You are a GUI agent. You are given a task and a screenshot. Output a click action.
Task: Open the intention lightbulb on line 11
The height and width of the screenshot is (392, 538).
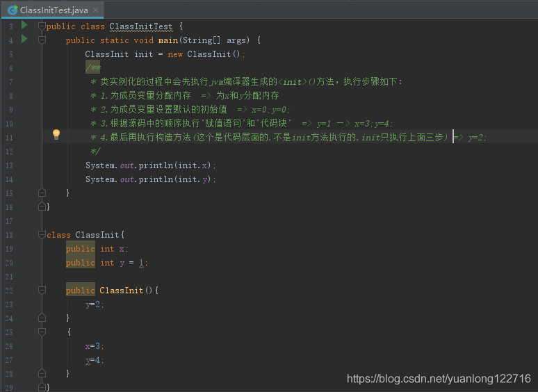pos(56,135)
